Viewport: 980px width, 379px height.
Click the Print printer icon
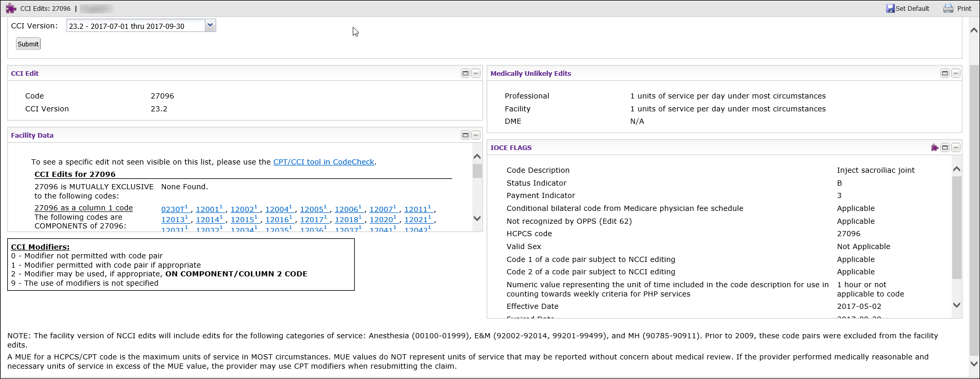coord(948,8)
